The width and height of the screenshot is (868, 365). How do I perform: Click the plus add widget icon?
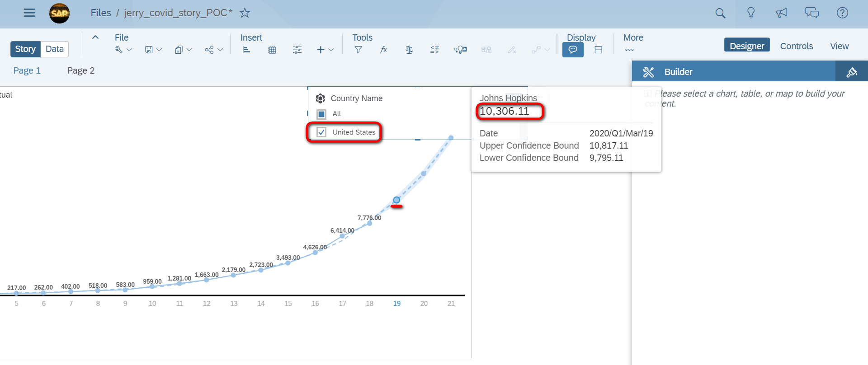[x=321, y=50]
